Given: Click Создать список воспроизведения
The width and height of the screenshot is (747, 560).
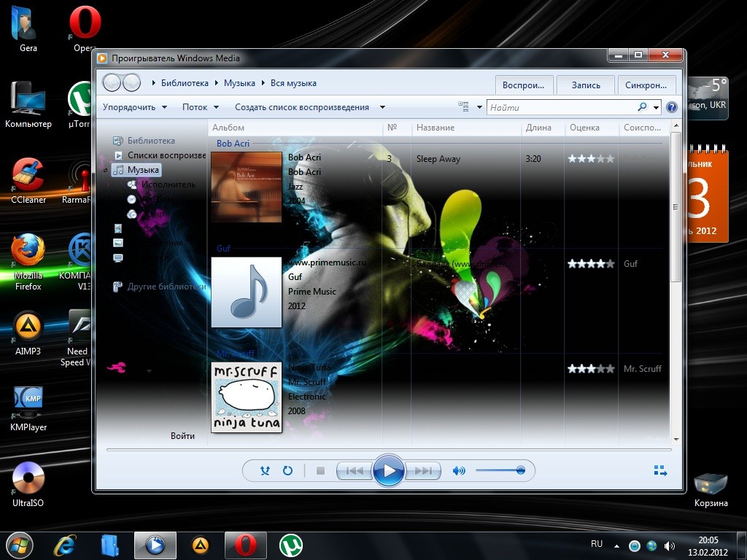Looking at the screenshot, I should (302, 107).
